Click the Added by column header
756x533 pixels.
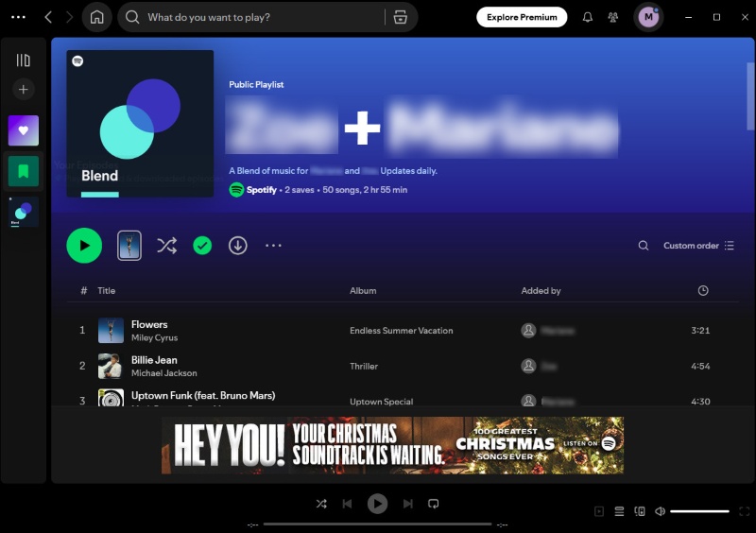(541, 290)
